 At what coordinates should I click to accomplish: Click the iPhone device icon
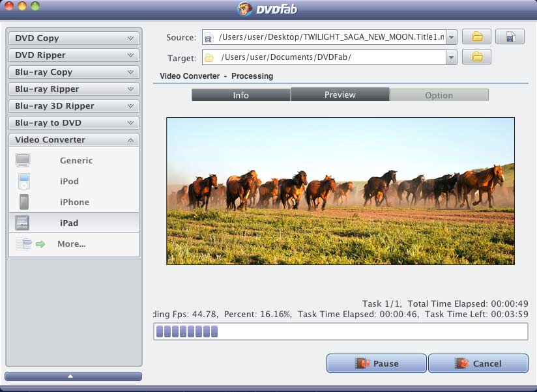pyautogui.click(x=24, y=202)
